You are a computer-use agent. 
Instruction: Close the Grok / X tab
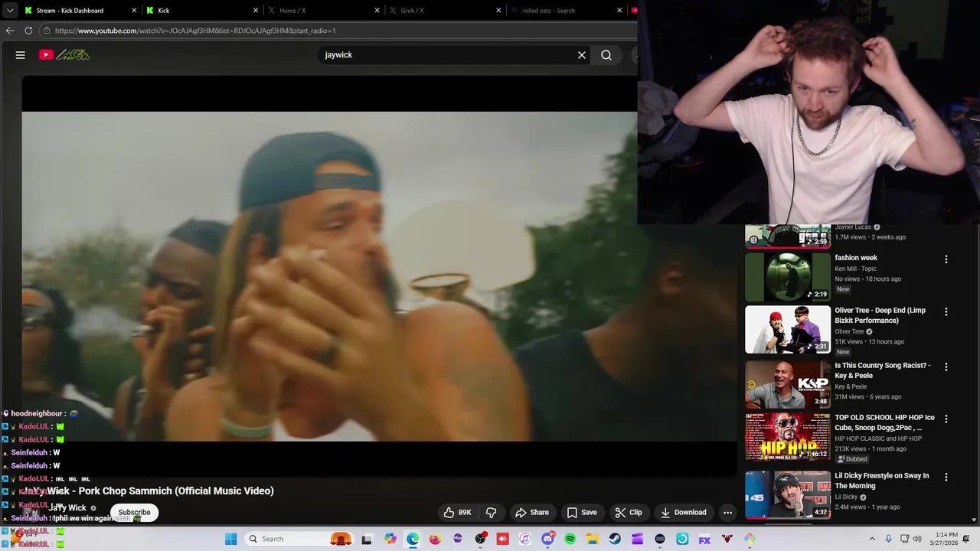[x=498, y=11]
